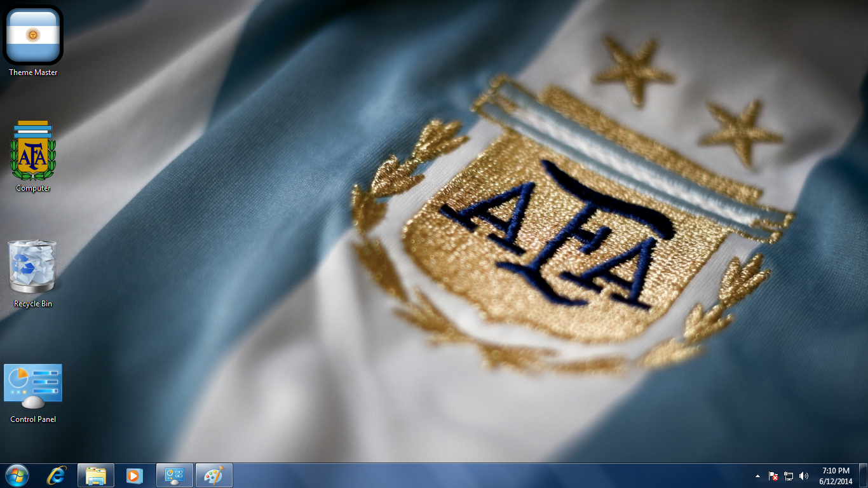Open the Action Center flag icon
868x488 pixels.
coord(773,476)
